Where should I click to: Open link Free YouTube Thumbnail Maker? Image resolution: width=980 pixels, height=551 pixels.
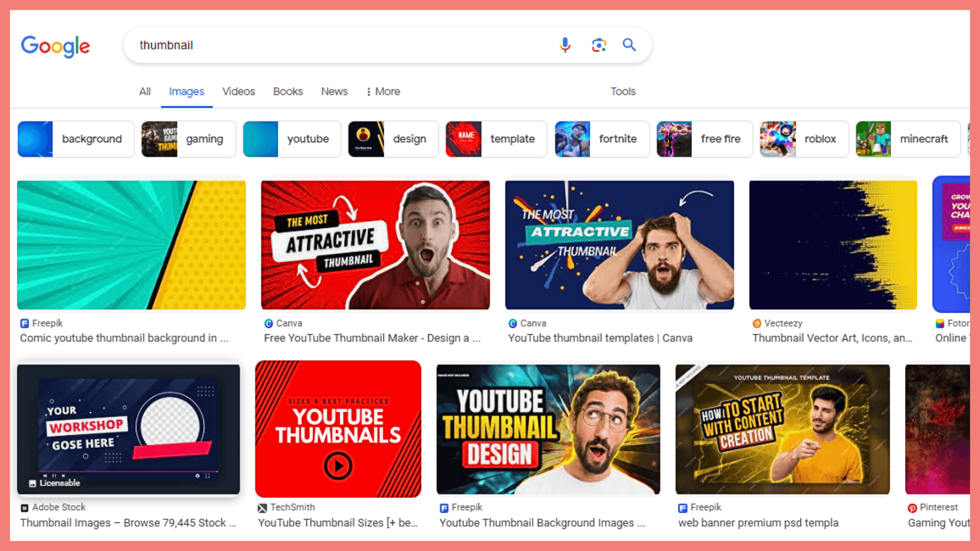pos(372,338)
